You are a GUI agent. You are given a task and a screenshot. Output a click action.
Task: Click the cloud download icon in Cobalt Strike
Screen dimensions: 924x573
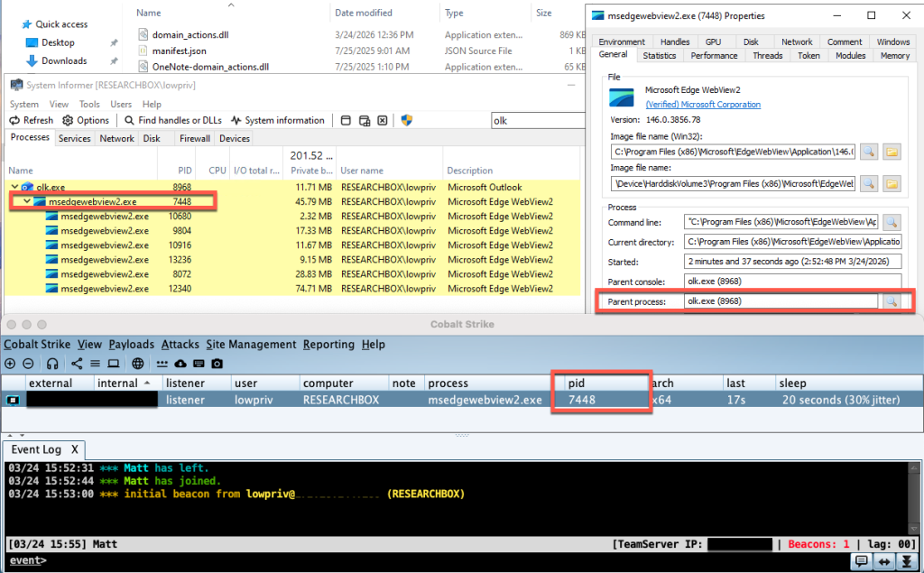[x=180, y=364]
